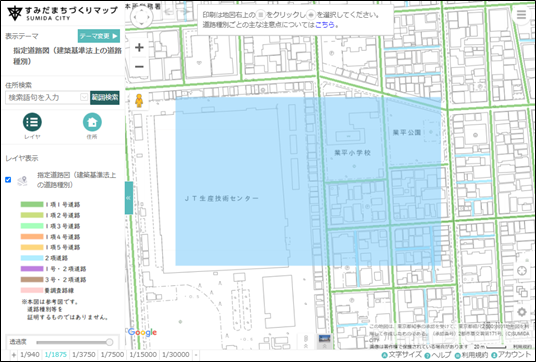This screenshot has width=536, height=362.
Task: Toggle the 指定道路図 layer checkbox
Action: (x=8, y=180)
